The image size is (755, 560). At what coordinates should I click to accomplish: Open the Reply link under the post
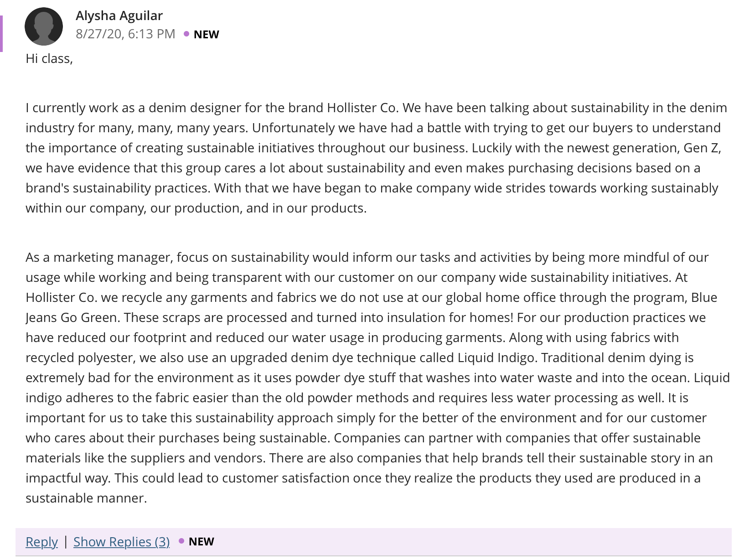tap(41, 542)
